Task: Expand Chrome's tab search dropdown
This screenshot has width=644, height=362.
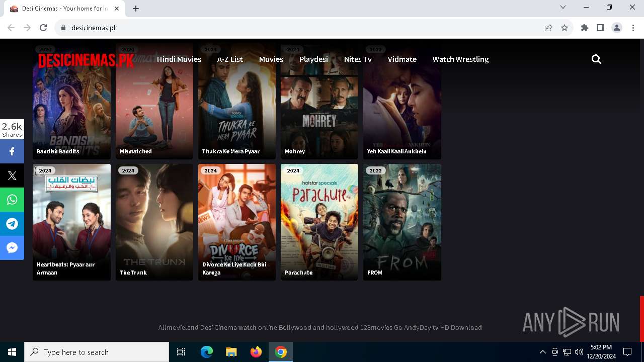Action: pyautogui.click(x=563, y=7)
